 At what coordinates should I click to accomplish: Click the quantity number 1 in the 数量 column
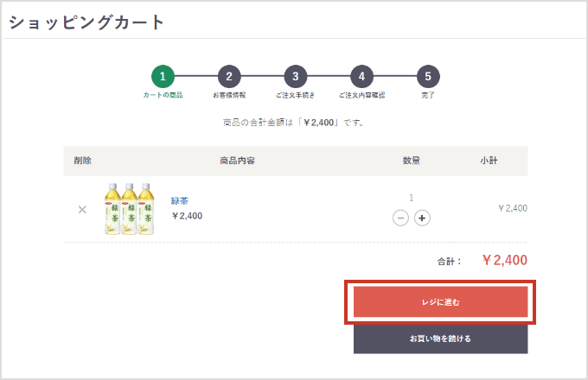pyautogui.click(x=411, y=198)
